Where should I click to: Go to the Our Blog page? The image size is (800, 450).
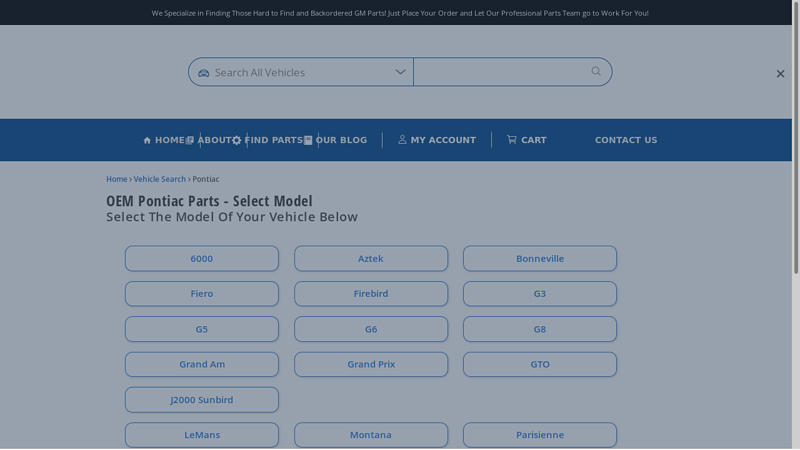(341, 140)
